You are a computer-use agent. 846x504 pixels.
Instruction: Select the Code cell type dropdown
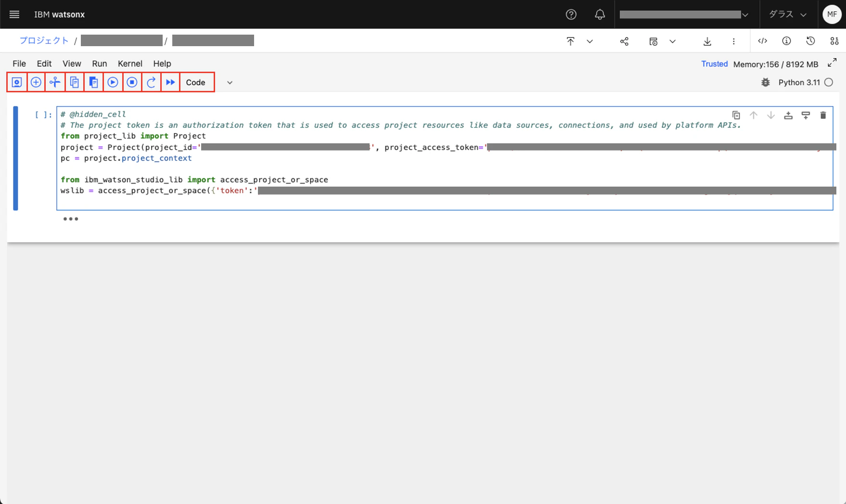coord(197,82)
